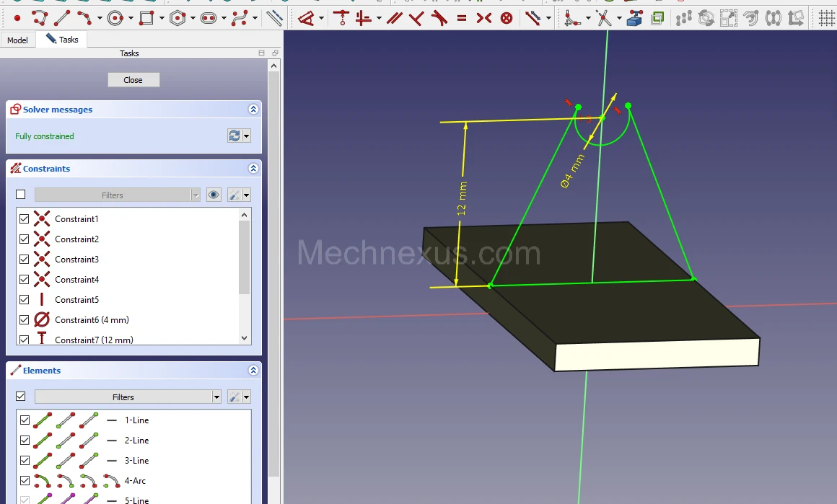This screenshot has width=837, height=504.
Task: Apply the Parallel constraint
Action: 394,18
